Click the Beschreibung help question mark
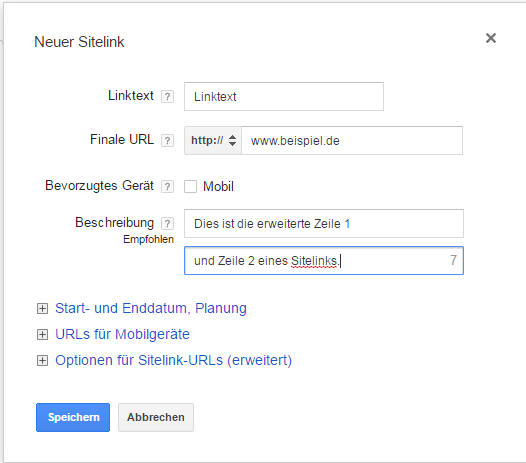526x463 pixels. (x=167, y=223)
